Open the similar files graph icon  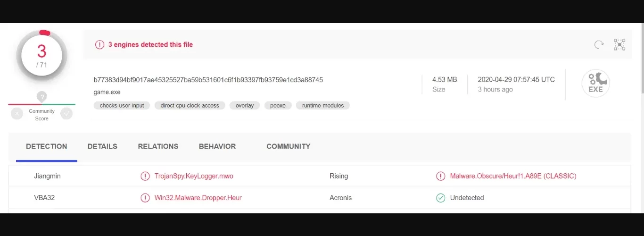click(619, 45)
